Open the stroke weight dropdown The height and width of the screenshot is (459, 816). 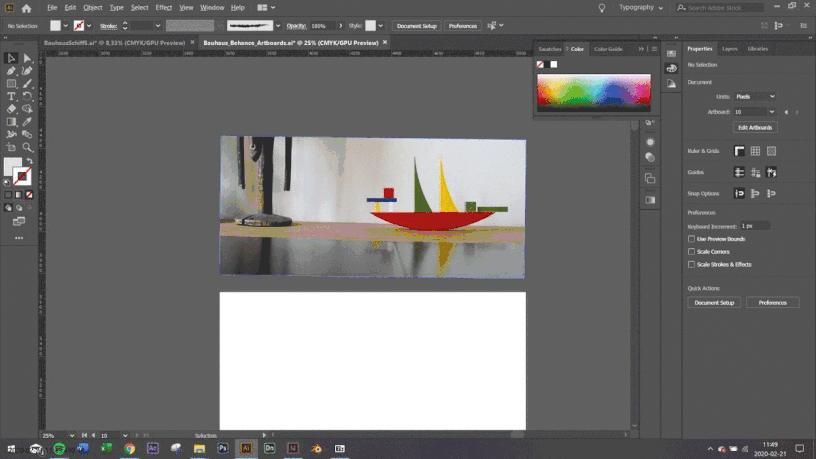pos(158,26)
